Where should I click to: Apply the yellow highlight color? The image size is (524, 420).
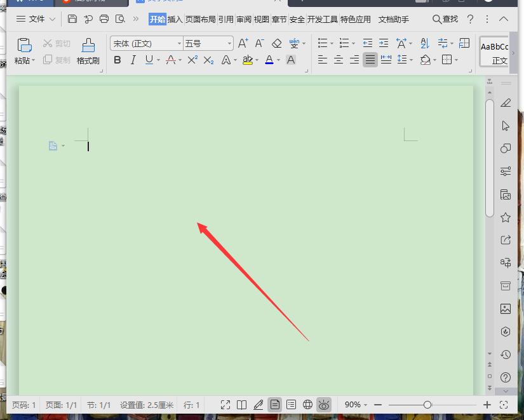(248, 60)
